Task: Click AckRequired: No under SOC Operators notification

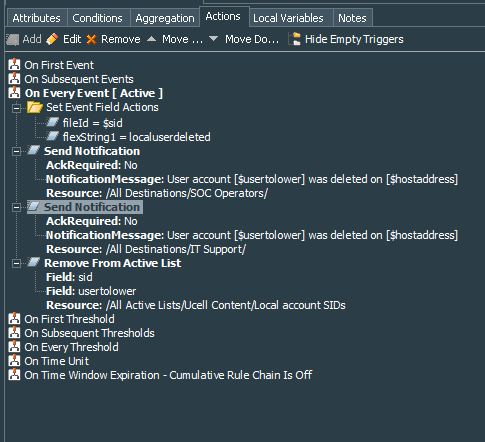Action: tap(92, 165)
